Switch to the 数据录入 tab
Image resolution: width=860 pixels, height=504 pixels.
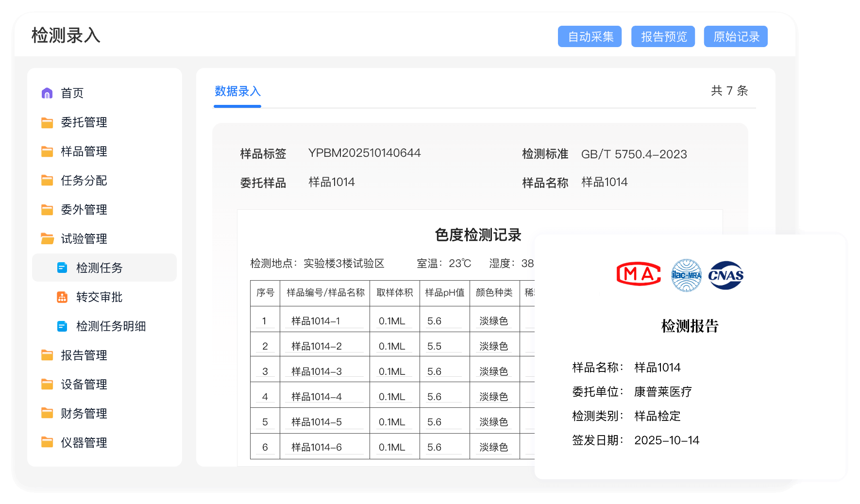(237, 91)
